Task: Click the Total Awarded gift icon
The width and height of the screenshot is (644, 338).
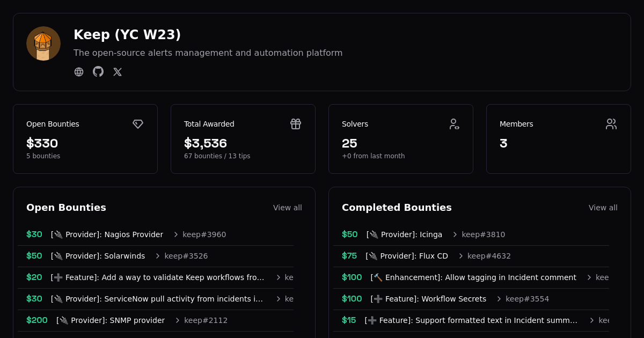Action: click(x=296, y=124)
